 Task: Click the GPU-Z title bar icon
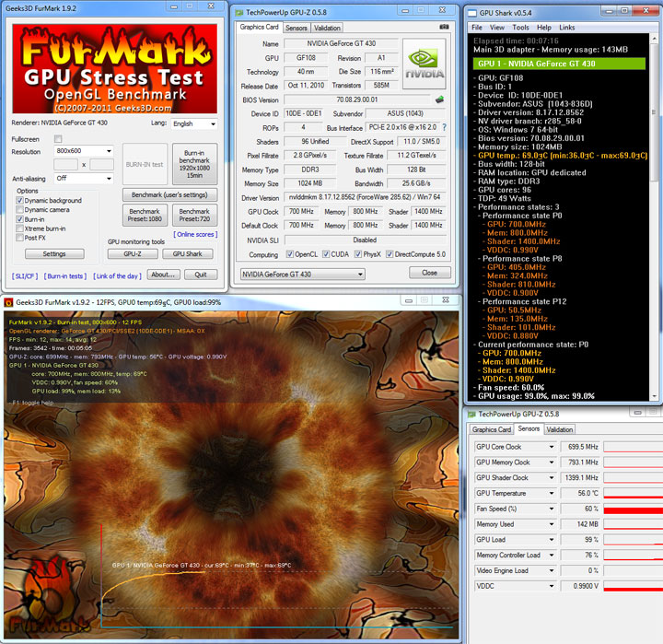238,12
